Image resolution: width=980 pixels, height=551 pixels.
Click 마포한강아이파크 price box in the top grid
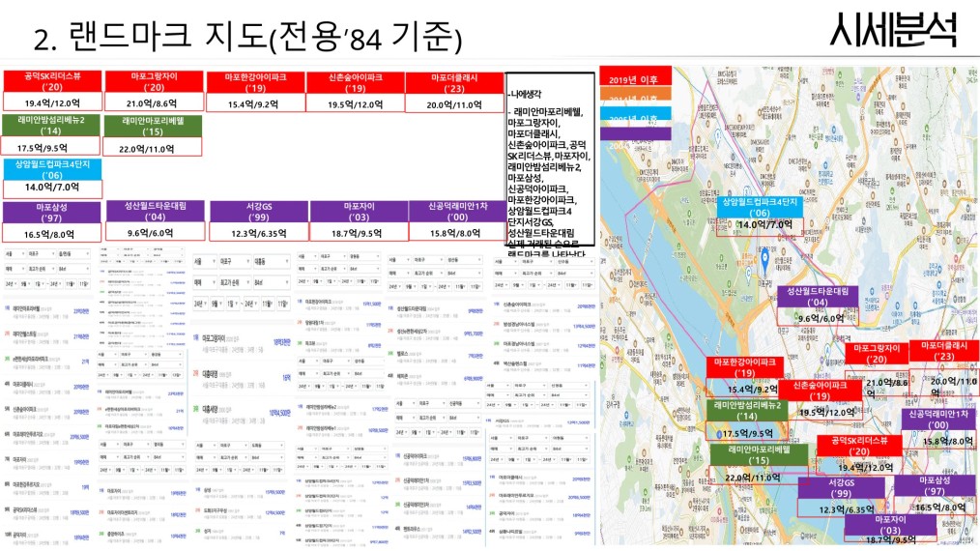254,104
